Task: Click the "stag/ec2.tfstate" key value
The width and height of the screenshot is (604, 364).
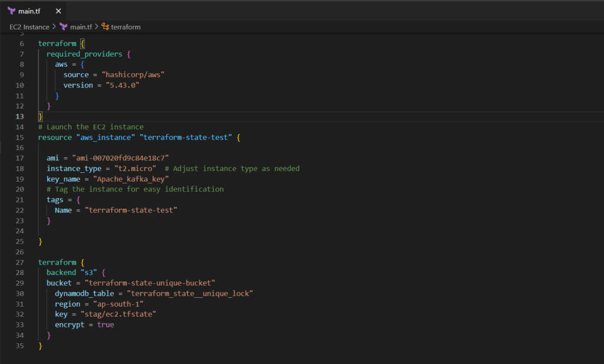Action: [118, 314]
